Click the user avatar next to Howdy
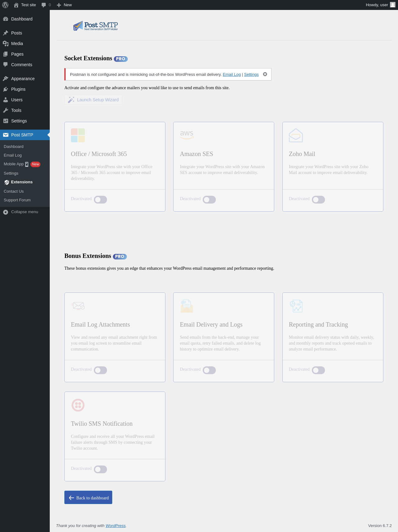Screen dimensions: 398x532 [x=393, y=5]
